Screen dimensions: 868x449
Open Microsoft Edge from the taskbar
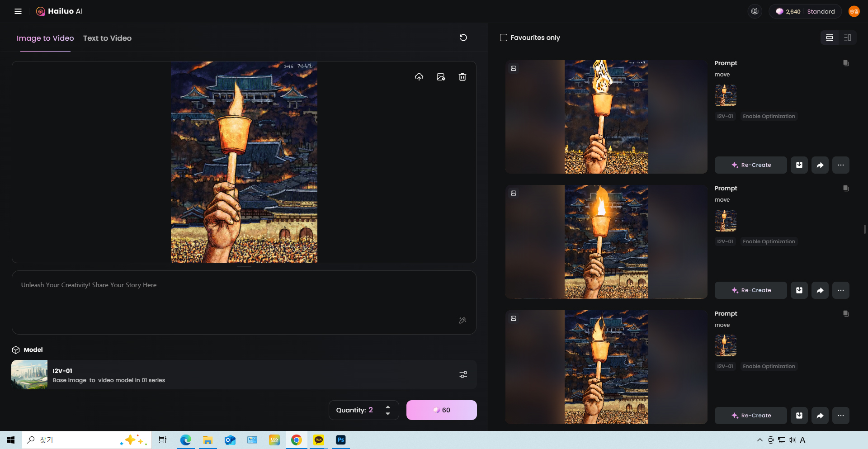coord(186,440)
